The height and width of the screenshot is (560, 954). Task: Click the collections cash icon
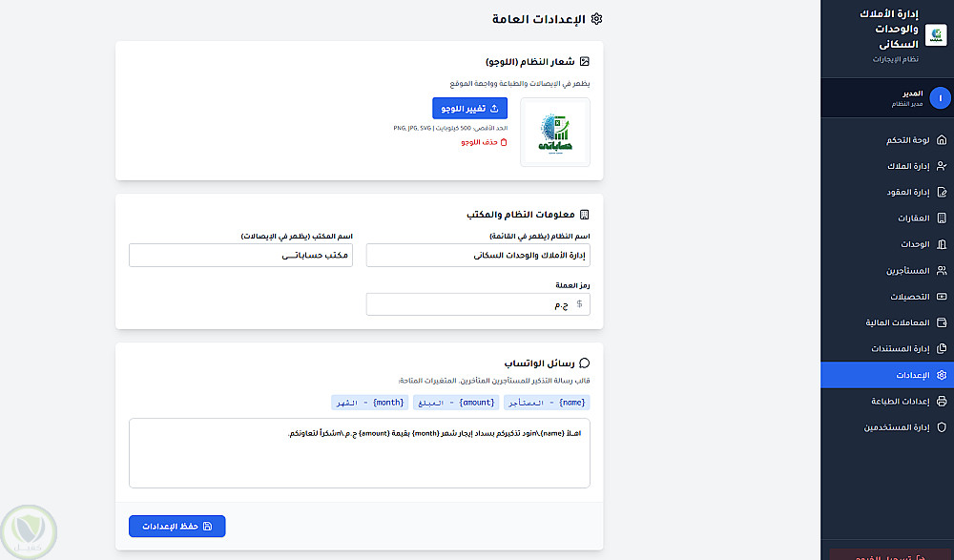click(942, 297)
